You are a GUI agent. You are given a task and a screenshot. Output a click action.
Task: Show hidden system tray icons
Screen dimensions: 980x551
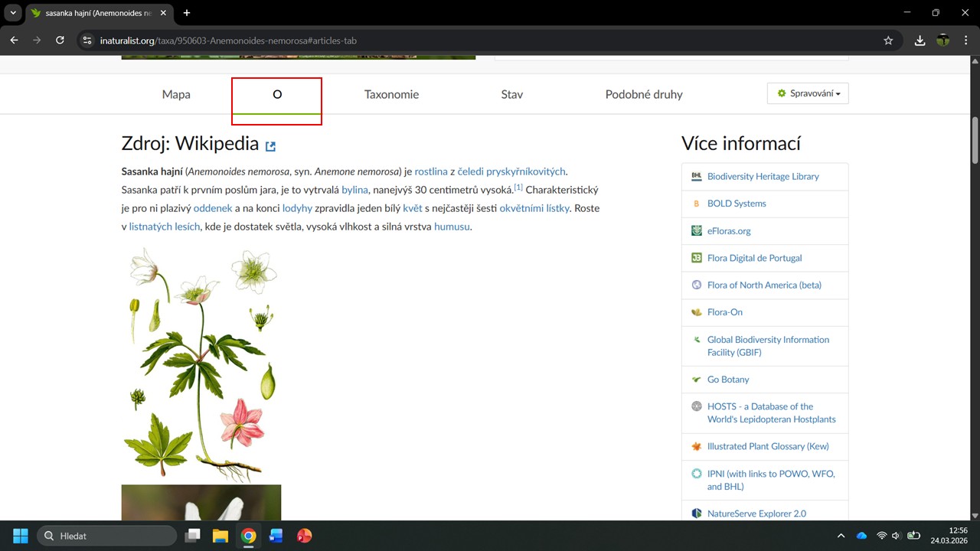(841, 536)
